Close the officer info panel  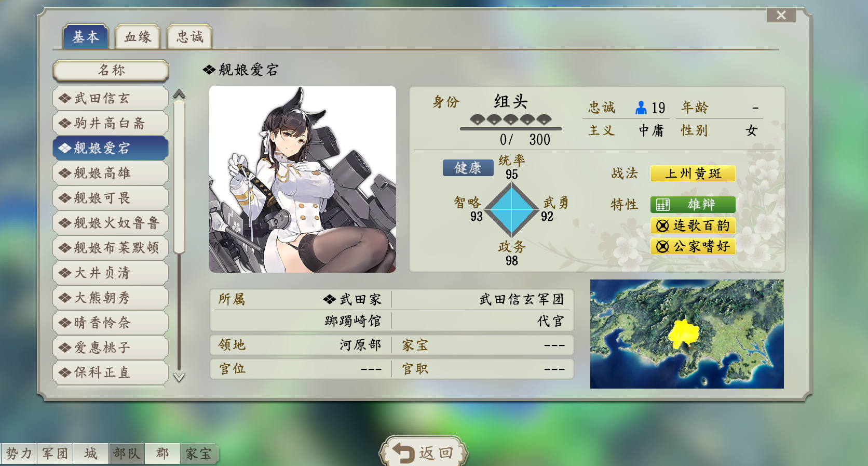(x=781, y=15)
